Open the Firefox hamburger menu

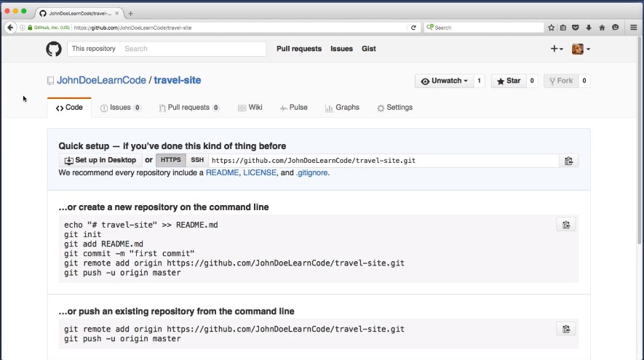click(633, 28)
